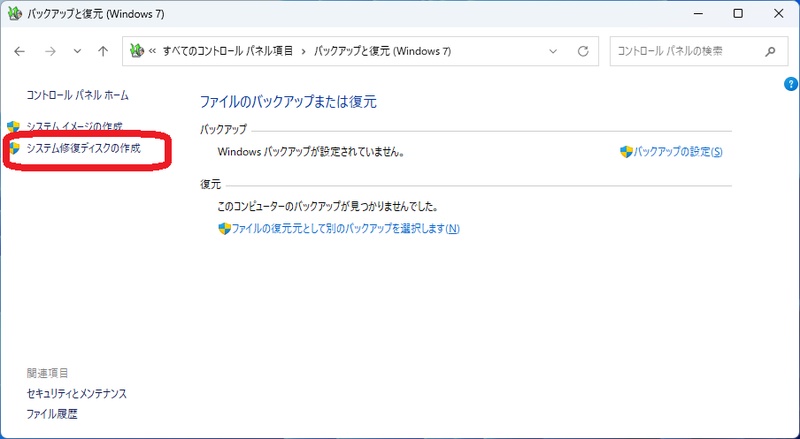The height and width of the screenshot is (439, 800).
Task: Select Windows バックアップが設定されていません text
Action: pyautogui.click(x=311, y=152)
